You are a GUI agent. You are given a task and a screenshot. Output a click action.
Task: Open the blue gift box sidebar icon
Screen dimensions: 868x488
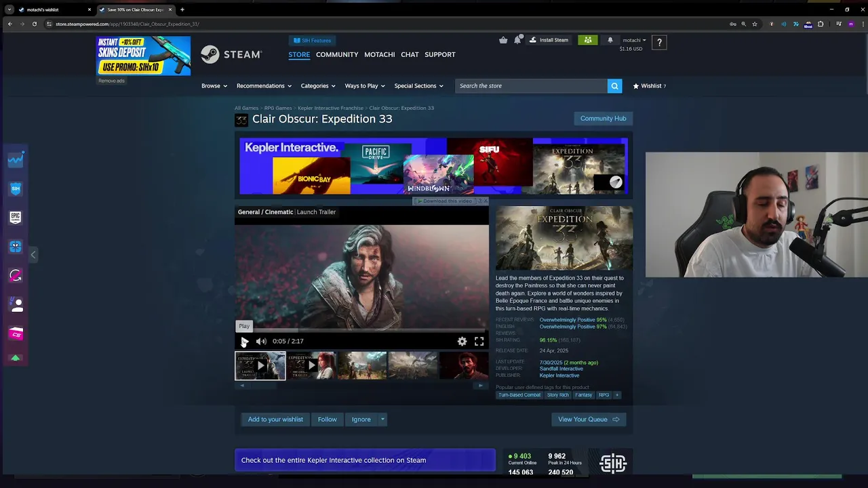coord(16,247)
